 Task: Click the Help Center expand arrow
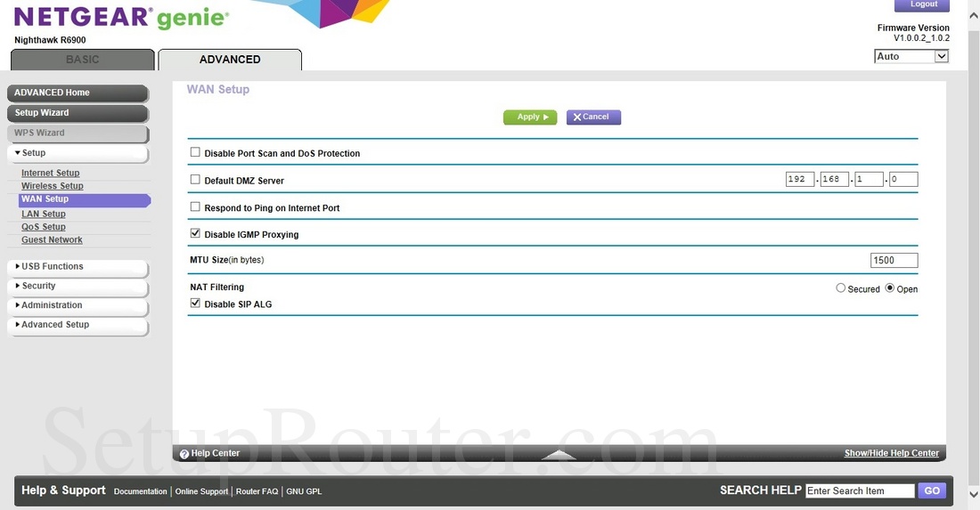(x=558, y=455)
